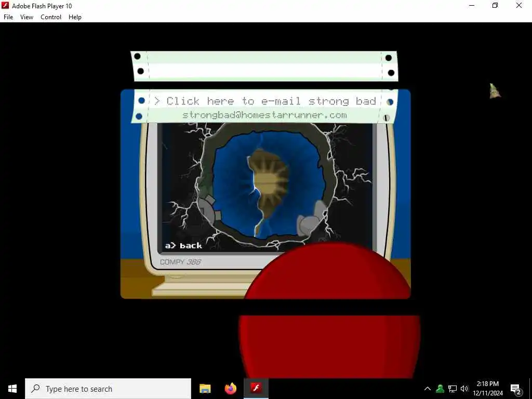Image resolution: width=532 pixels, height=399 pixels.
Task: Open the Help menu
Action: 75,17
